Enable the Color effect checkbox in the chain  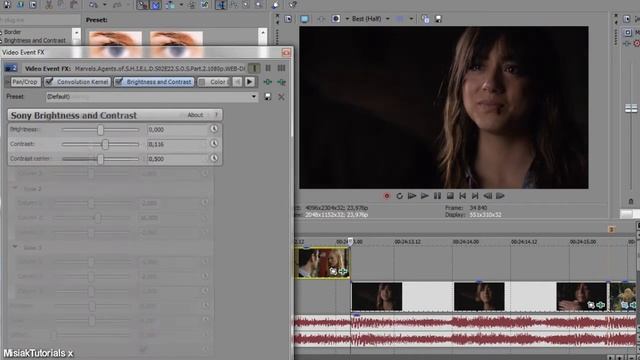pyautogui.click(x=202, y=82)
